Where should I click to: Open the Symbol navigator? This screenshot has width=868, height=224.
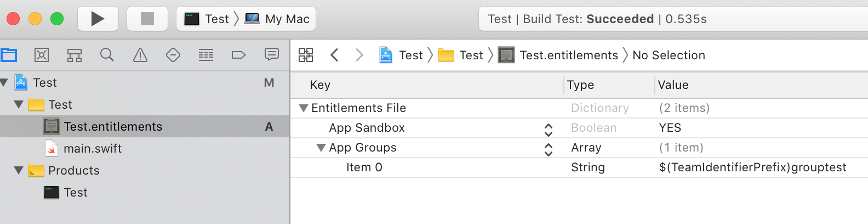tap(75, 55)
